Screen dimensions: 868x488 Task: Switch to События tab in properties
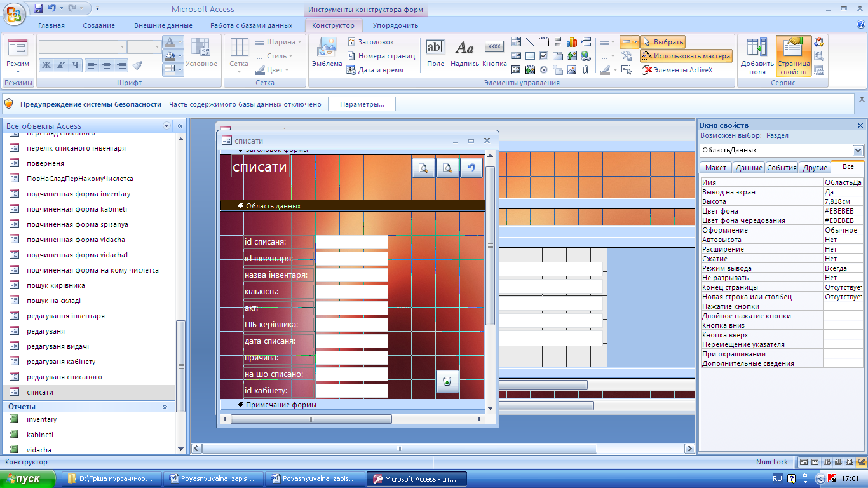coord(782,168)
